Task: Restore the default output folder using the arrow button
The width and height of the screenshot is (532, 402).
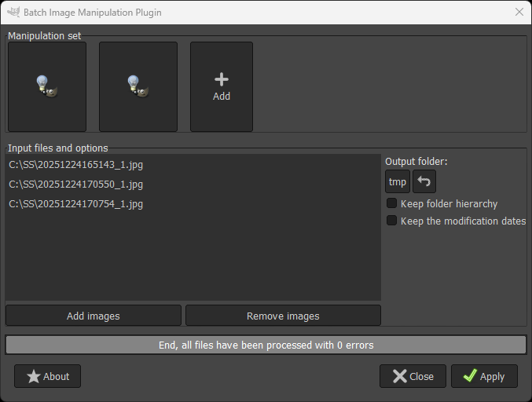Action: tap(424, 181)
